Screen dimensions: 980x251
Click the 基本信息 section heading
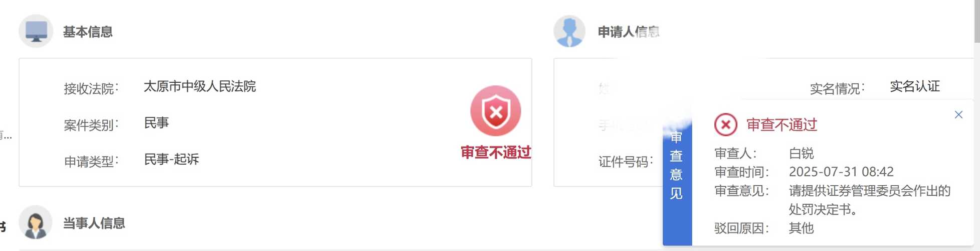tap(88, 32)
